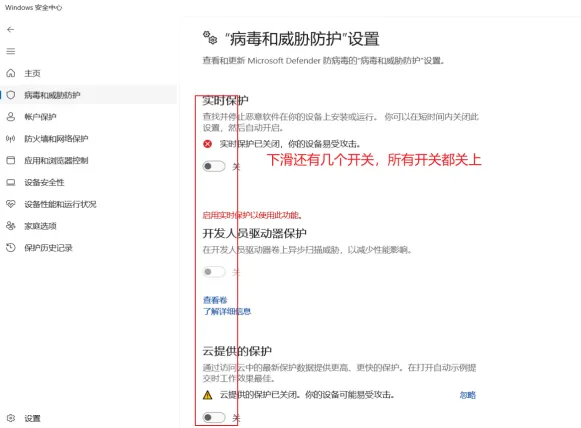Click the 实时保护已关闭 warning text

tap(290, 144)
